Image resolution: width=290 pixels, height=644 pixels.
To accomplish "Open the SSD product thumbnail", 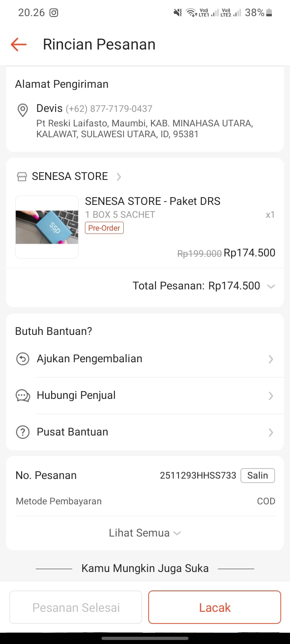I will [47, 227].
